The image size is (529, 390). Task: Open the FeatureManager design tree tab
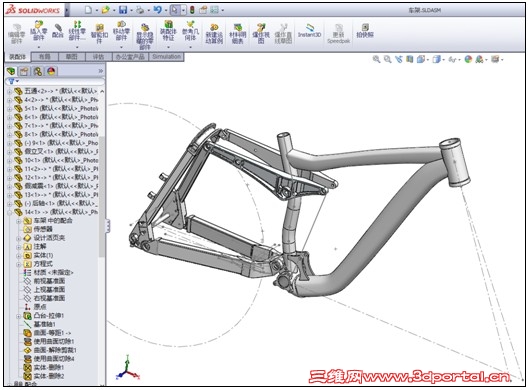tap(11, 71)
